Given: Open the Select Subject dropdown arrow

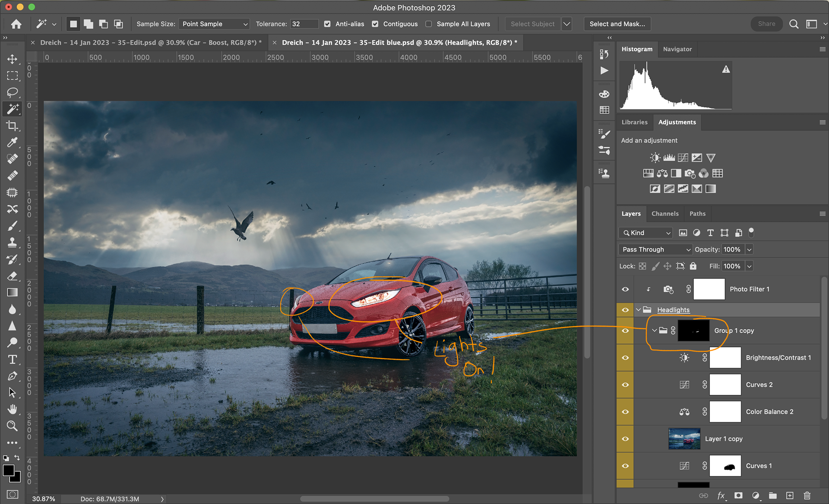Looking at the screenshot, I should point(567,24).
